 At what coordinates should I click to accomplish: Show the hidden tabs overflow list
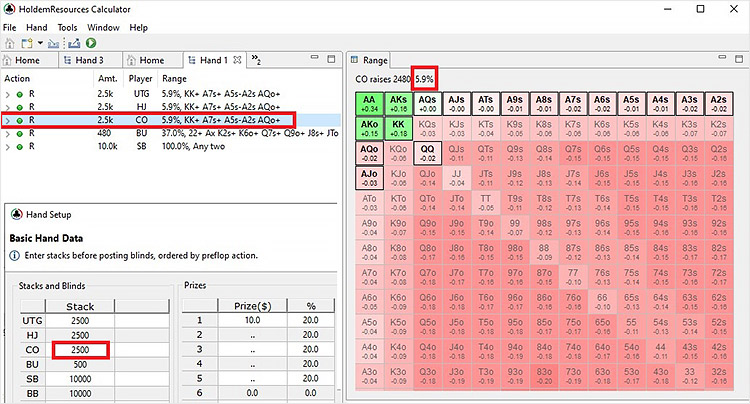click(x=256, y=60)
